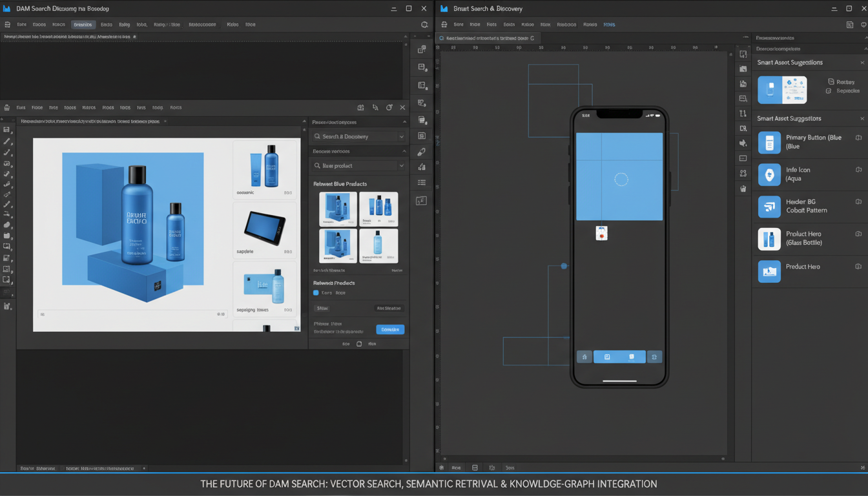This screenshot has width=868, height=496.
Task: Collapse the Smart Asset Suggestions panel
Action: (863, 62)
